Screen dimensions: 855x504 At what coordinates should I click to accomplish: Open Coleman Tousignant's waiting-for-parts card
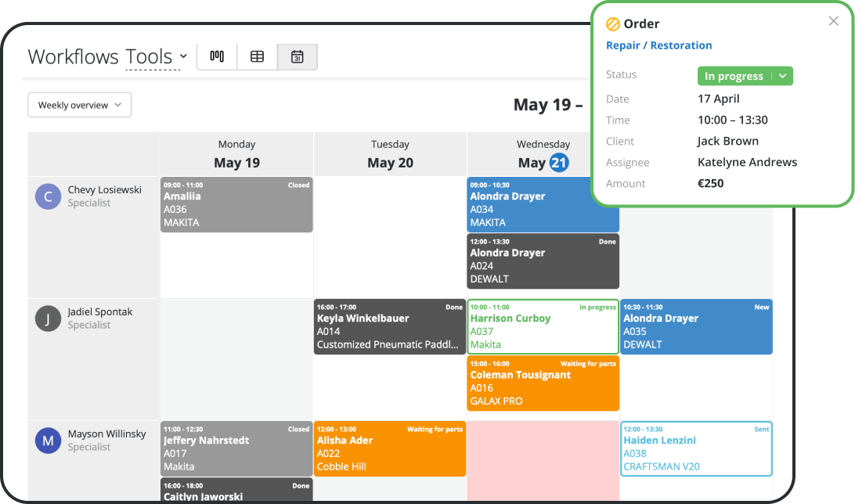coord(543,383)
